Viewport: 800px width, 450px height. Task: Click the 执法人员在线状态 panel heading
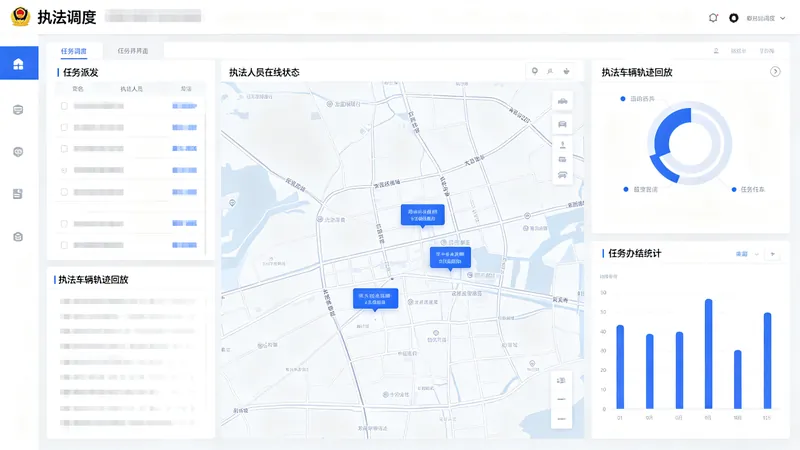tap(264, 72)
